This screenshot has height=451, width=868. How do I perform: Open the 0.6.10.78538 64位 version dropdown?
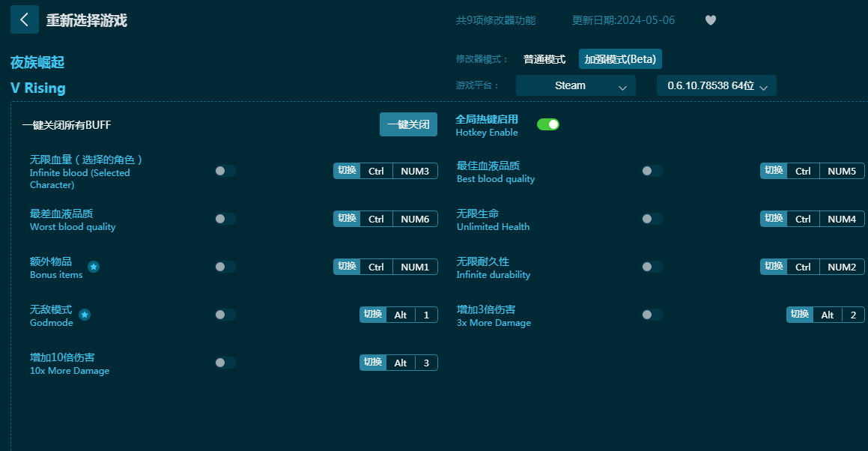tap(716, 86)
